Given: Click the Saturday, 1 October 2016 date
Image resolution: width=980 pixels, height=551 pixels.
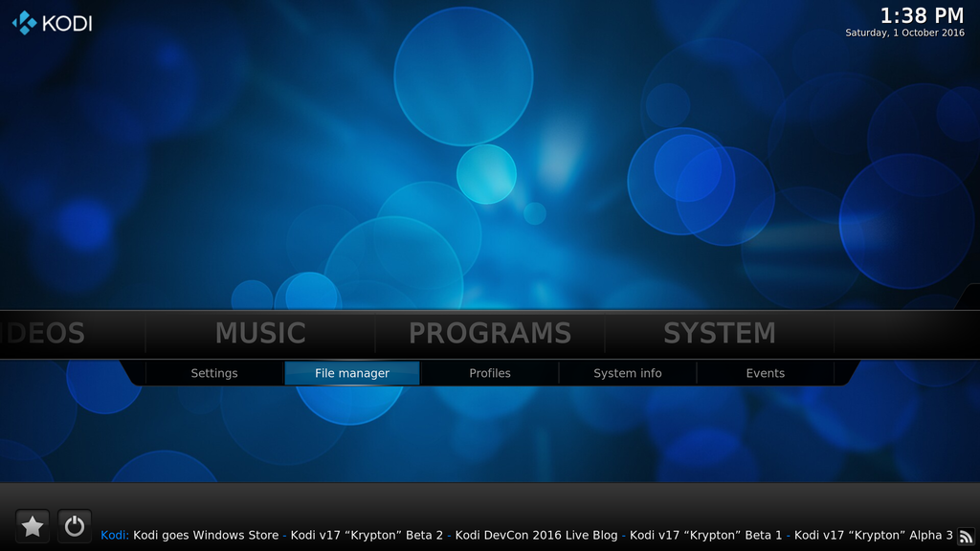Looking at the screenshot, I should coord(904,33).
